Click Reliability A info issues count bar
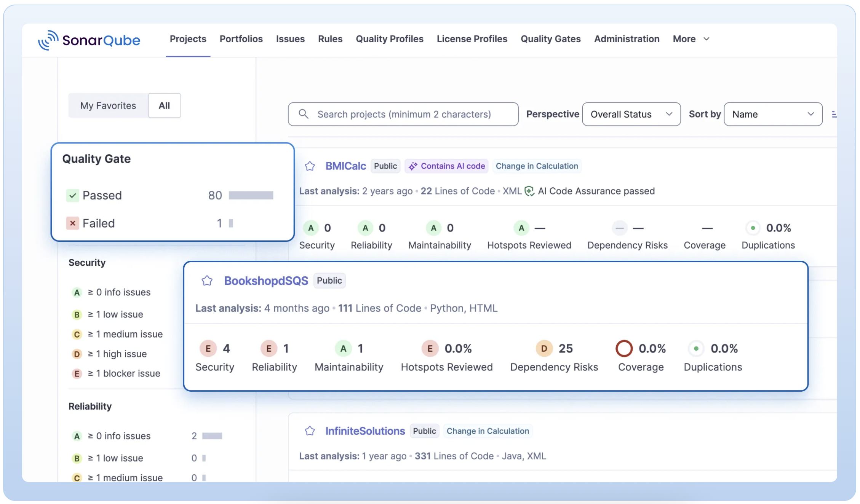This screenshot has height=504, width=860. [212, 436]
